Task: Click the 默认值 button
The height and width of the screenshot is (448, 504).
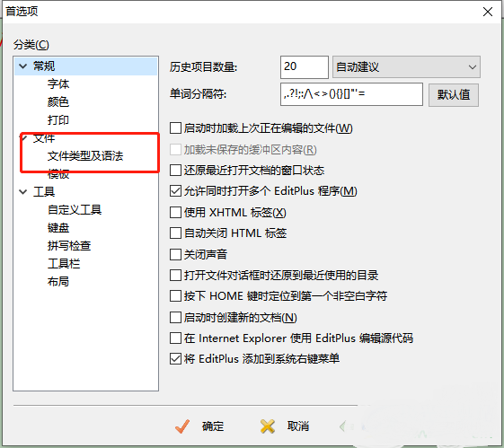Action: (x=454, y=95)
